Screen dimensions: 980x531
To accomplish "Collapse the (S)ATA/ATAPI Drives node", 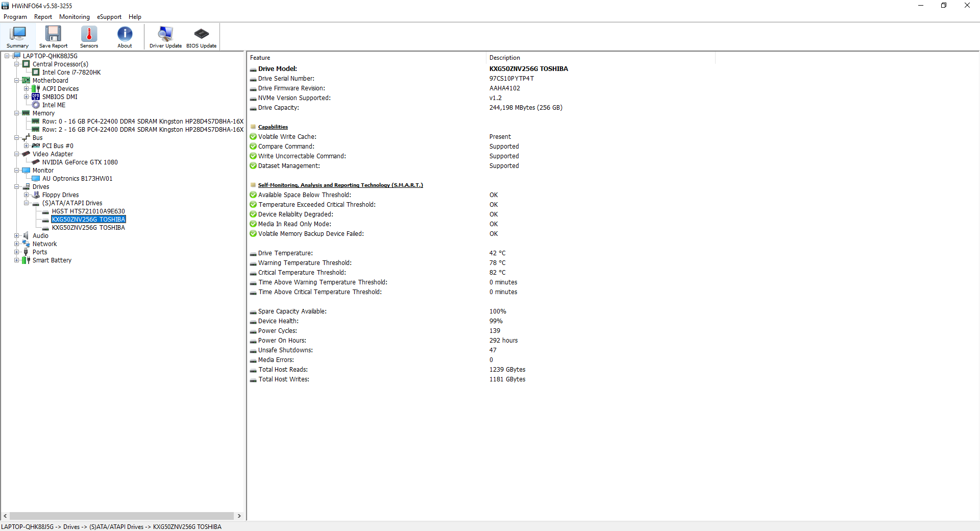I will pyautogui.click(x=27, y=203).
